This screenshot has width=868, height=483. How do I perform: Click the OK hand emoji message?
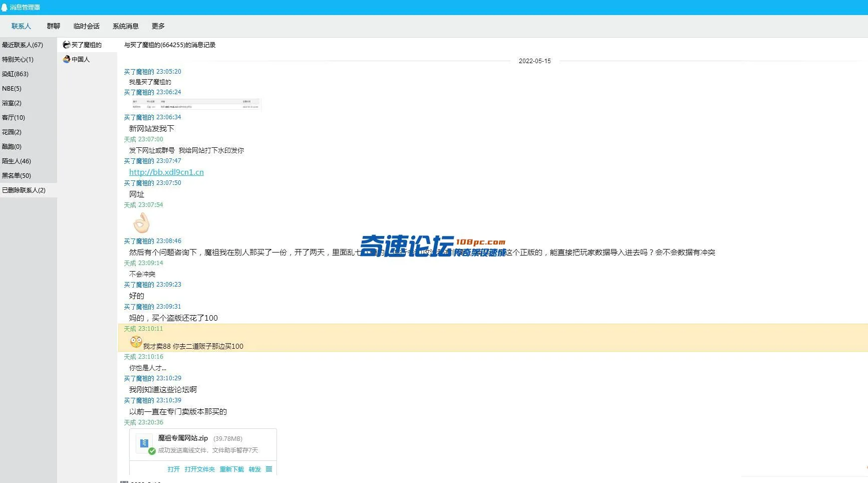point(142,223)
